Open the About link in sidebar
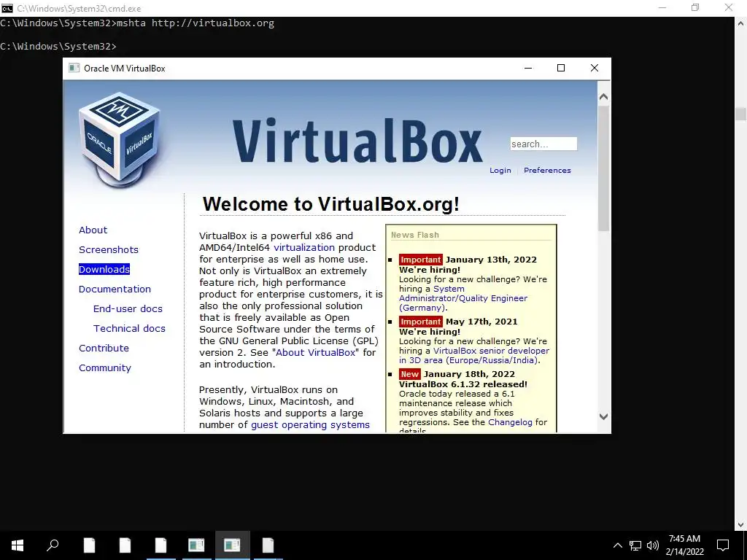The height and width of the screenshot is (560, 747). (93, 230)
